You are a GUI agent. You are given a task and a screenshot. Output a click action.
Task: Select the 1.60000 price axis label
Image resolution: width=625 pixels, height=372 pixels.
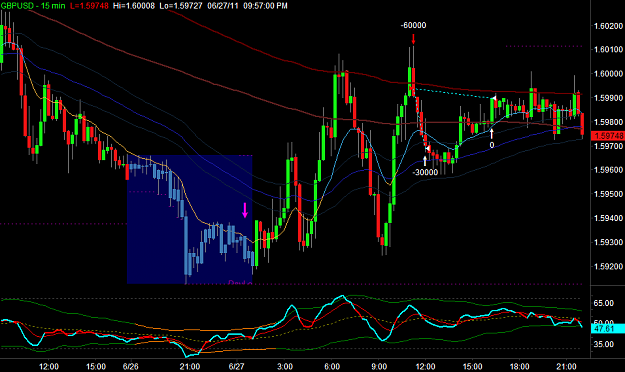pos(608,74)
